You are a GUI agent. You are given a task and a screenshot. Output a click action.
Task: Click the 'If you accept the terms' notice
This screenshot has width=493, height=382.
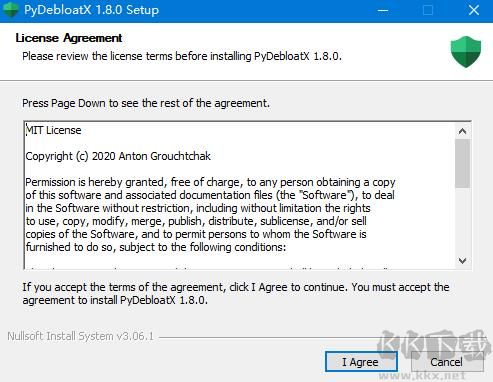[236, 293]
